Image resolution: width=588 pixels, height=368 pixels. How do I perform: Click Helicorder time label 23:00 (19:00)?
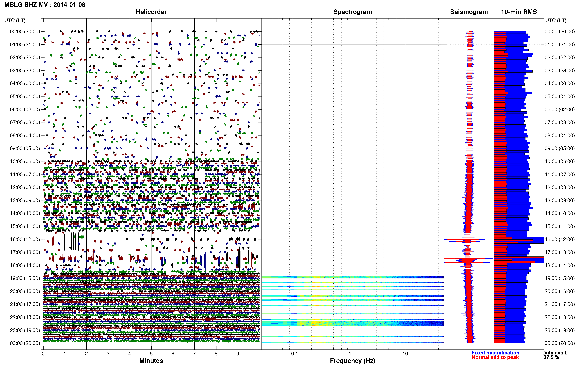point(25,330)
